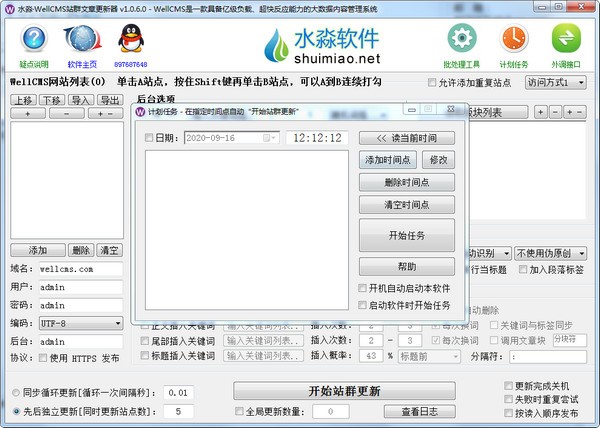The image size is (600, 428).
Task: Click 添加时间点 button
Action: pos(389,160)
